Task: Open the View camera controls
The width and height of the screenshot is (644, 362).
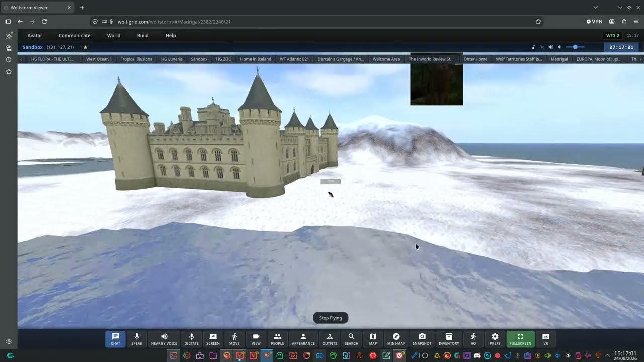Action: point(256,339)
